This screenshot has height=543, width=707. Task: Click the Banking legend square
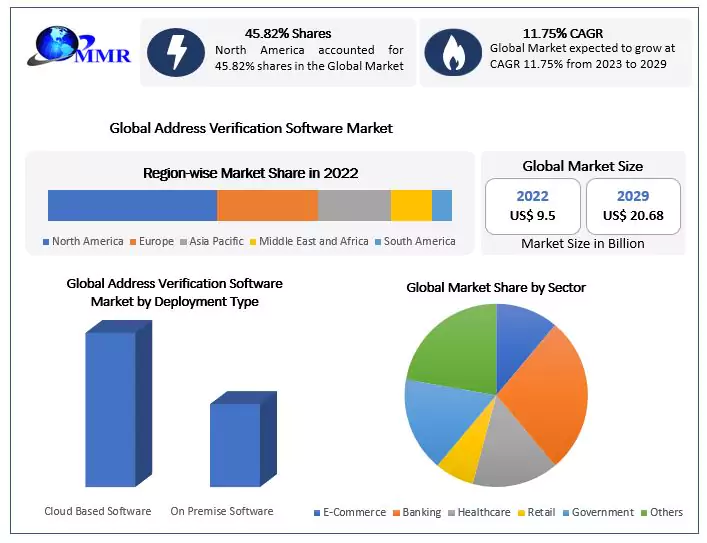(396, 513)
